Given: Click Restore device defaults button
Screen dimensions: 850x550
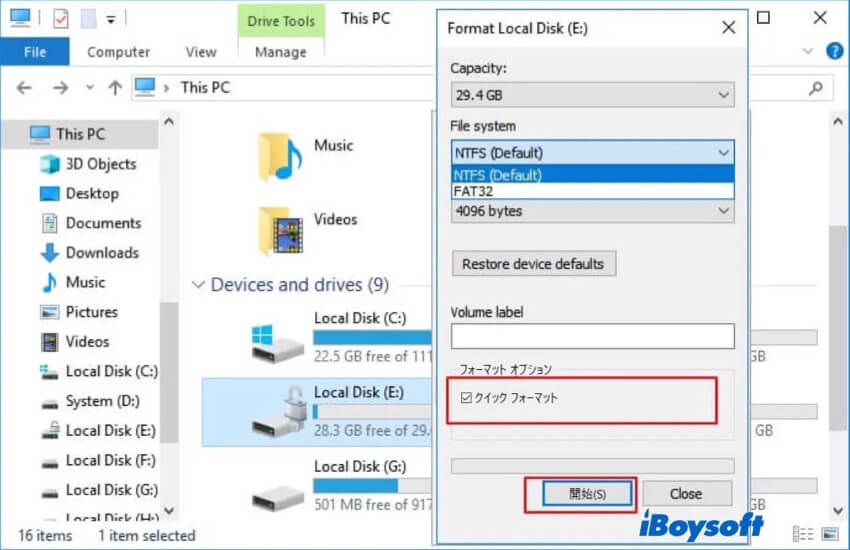Looking at the screenshot, I should 533,264.
